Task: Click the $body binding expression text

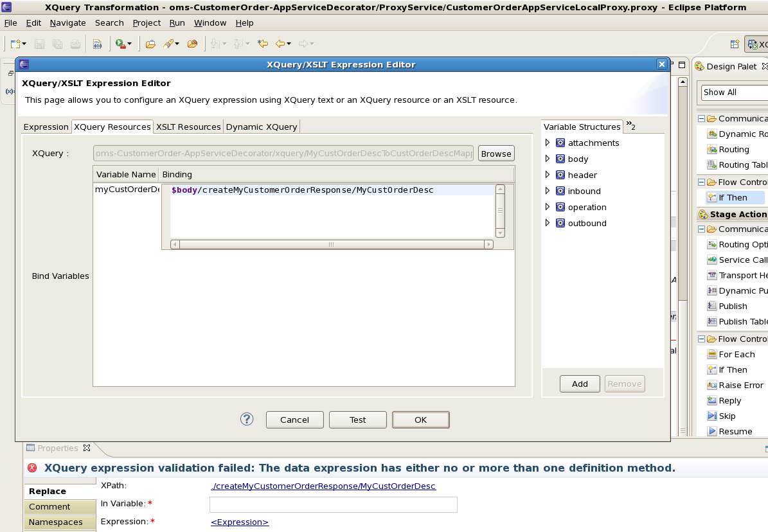Action: point(302,190)
